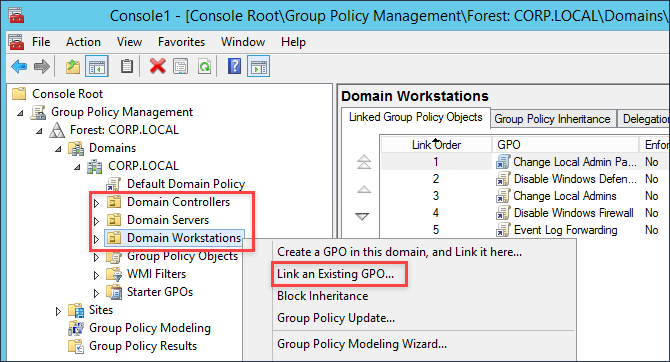Click the Back arrow toolbar icon
The width and height of the screenshot is (670, 362).
point(19,66)
